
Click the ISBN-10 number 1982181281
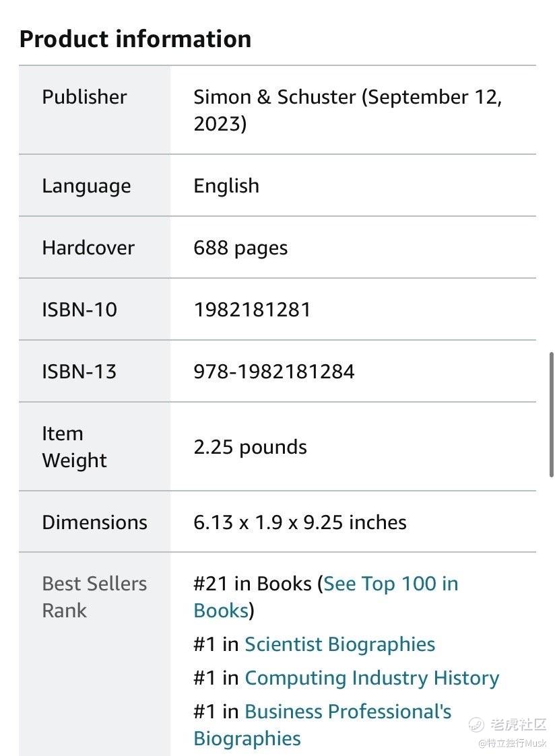pyautogui.click(x=252, y=310)
